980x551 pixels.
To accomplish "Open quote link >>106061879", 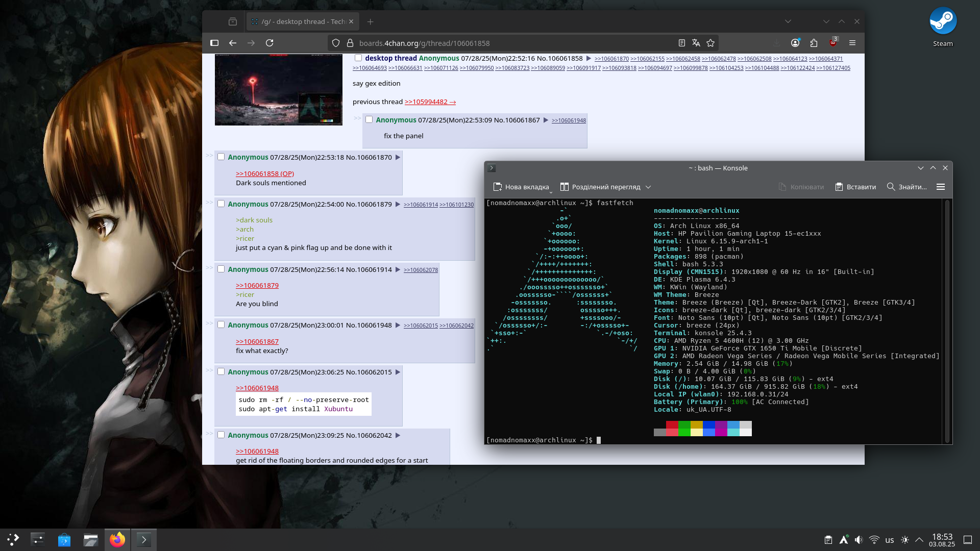I will (x=257, y=285).
